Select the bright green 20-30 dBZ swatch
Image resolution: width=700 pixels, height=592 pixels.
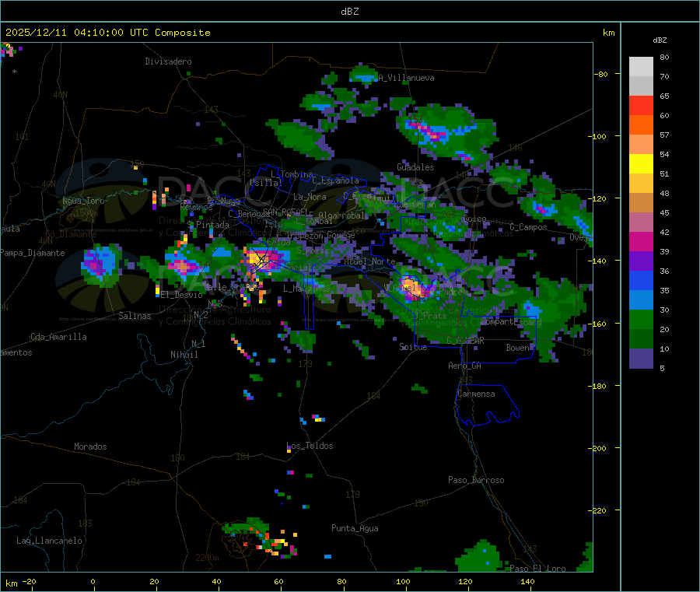641,319
